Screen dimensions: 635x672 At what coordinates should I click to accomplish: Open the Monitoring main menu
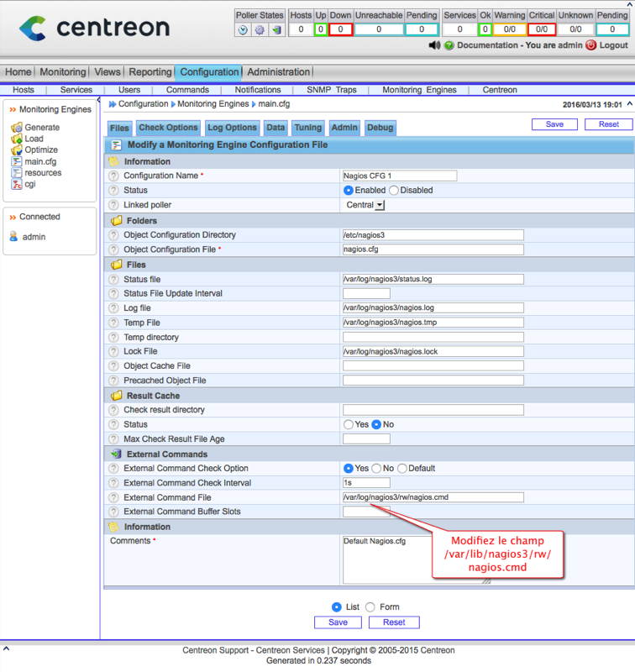(63, 72)
